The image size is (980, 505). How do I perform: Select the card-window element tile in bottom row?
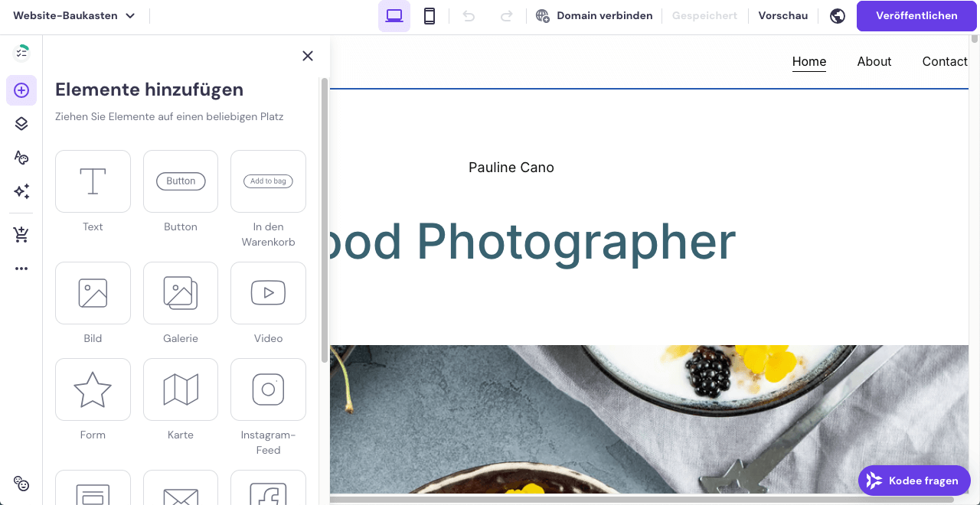[x=93, y=487]
